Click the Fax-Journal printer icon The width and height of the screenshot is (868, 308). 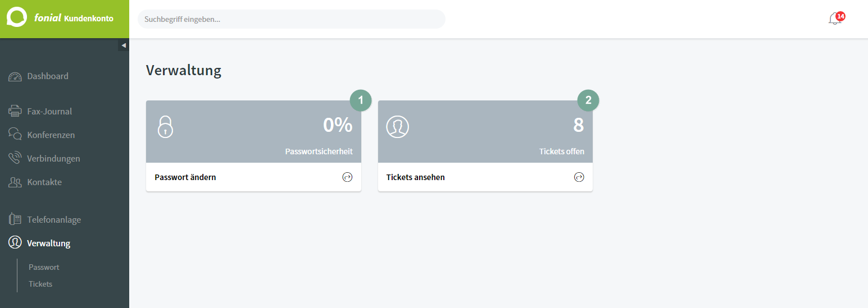(x=15, y=111)
